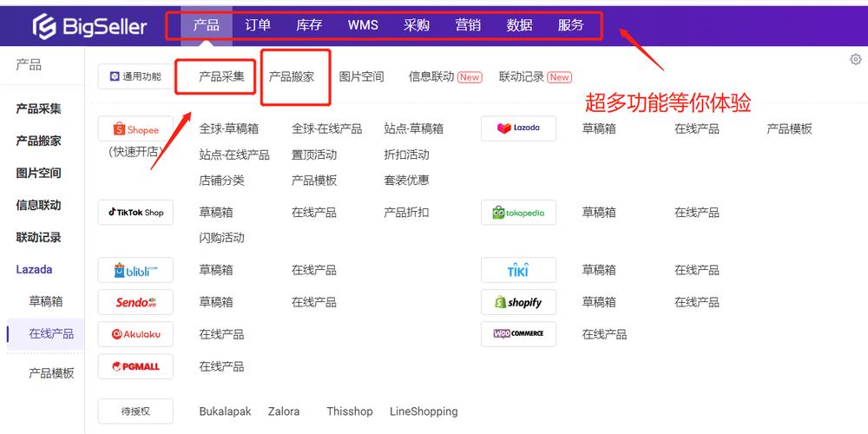
Task: Switch to the 图片空间 tab
Action: pos(361,76)
